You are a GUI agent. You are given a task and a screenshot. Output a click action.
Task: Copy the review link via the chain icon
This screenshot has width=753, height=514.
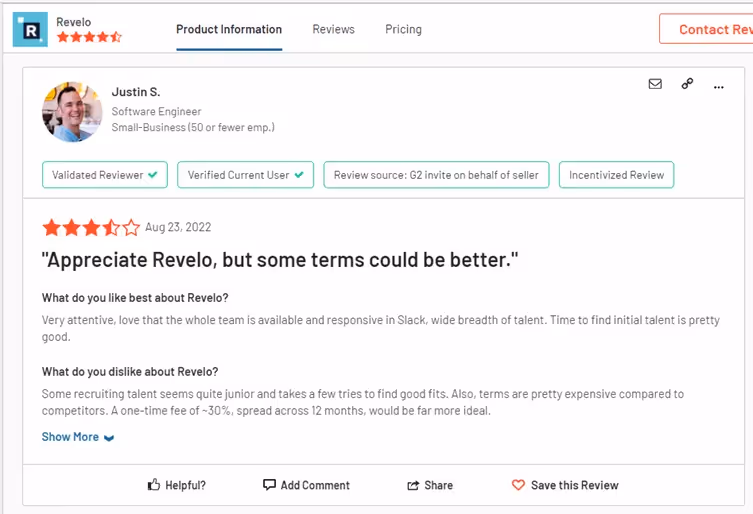pos(687,84)
